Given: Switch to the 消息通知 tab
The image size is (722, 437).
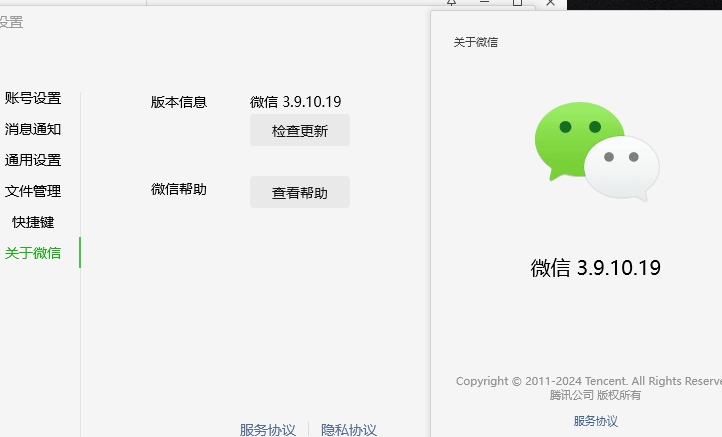Looking at the screenshot, I should (33, 129).
